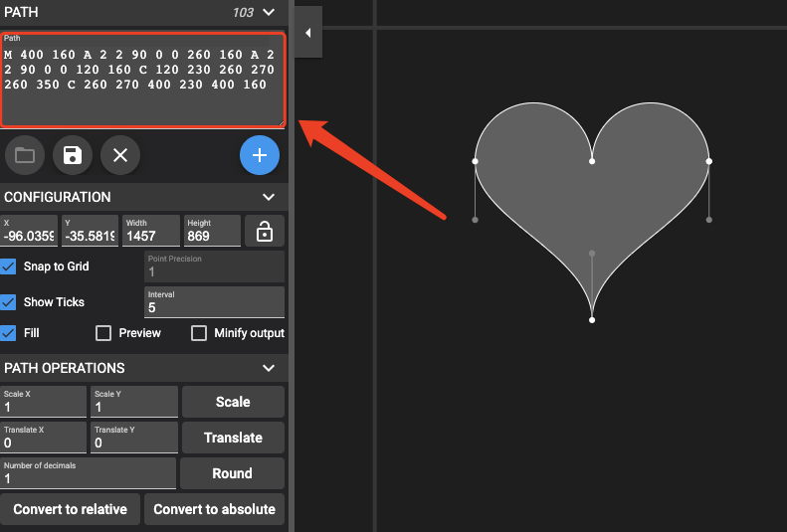
Task: Click the blue plus add button
Action: (x=260, y=155)
